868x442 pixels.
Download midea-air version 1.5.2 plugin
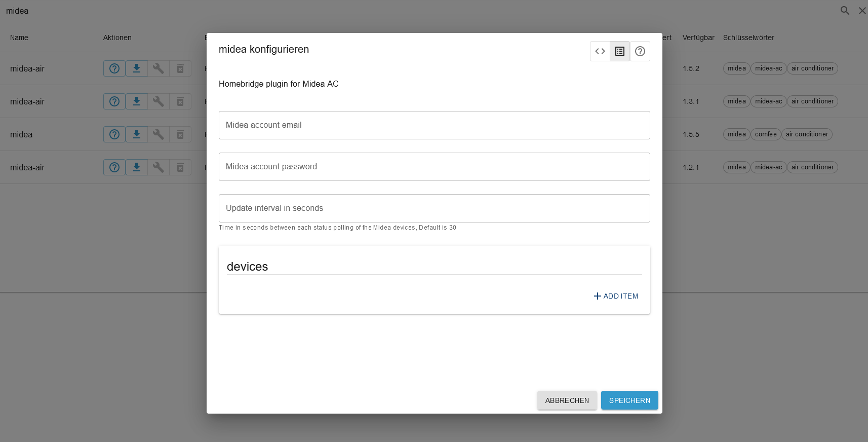click(137, 68)
